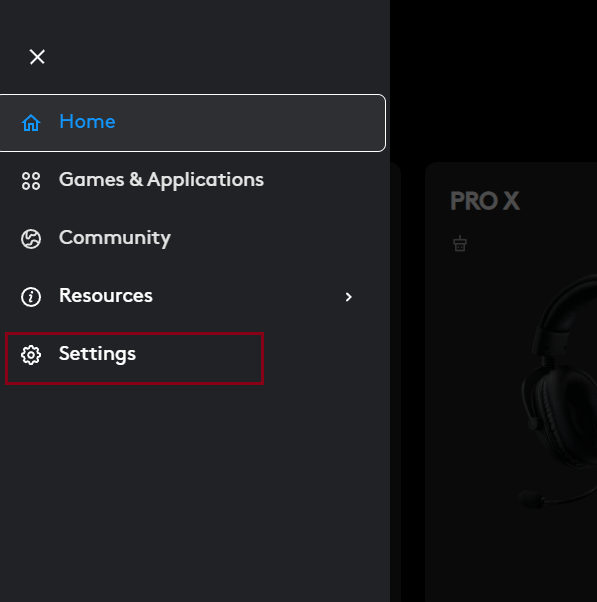This screenshot has height=602, width=597.
Task: Open Games & Applications menu entry
Action: coord(161,180)
